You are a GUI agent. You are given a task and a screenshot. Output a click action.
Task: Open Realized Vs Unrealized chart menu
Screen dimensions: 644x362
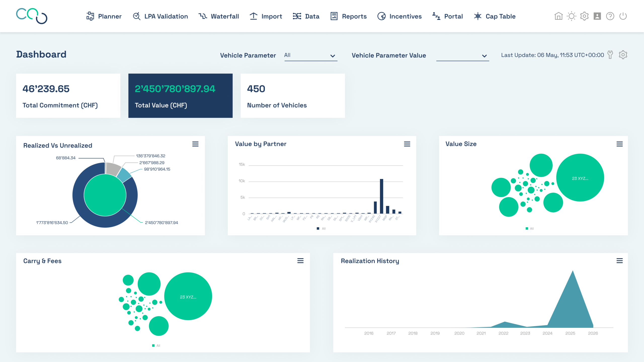pos(195,144)
